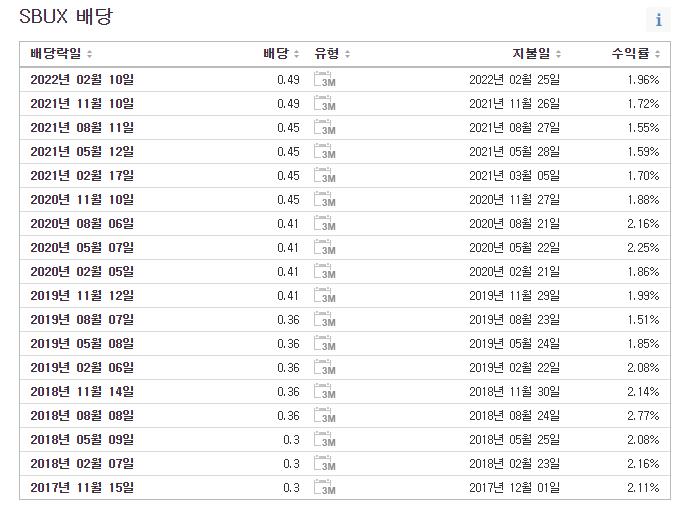This screenshot has width=680, height=509.
Task: Click yield value 2.11%
Action: point(643,488)
